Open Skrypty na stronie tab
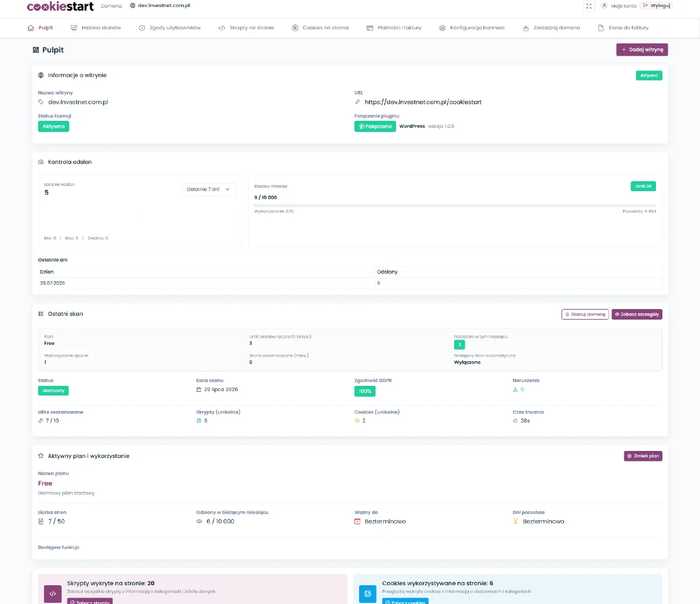 click(x=246, y=28)
